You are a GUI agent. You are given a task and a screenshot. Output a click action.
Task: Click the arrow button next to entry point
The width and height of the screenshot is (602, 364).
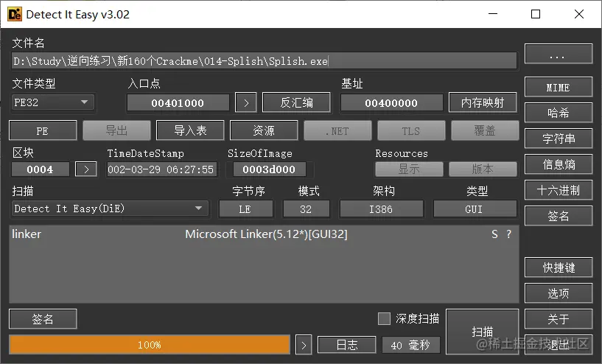pyautogui.click(x=245, y=102)
